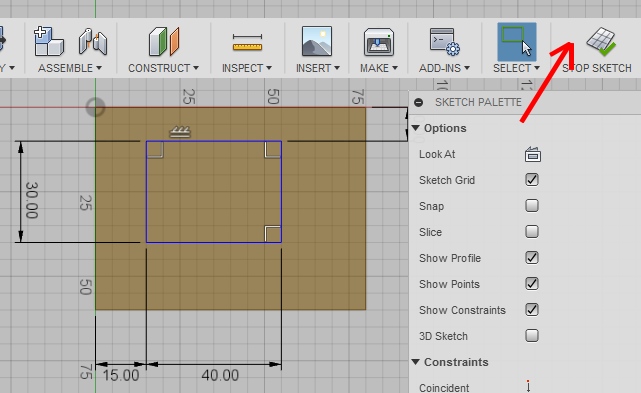
Task: Open the Insert dropdown menu
Action: (318, 68)
